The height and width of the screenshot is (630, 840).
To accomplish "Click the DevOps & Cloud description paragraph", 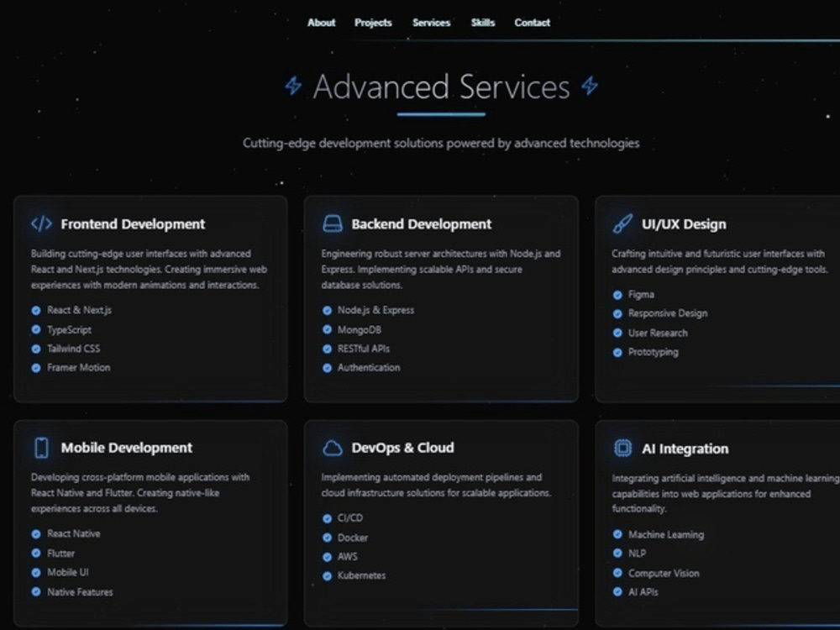I will (x=436, y=485).
